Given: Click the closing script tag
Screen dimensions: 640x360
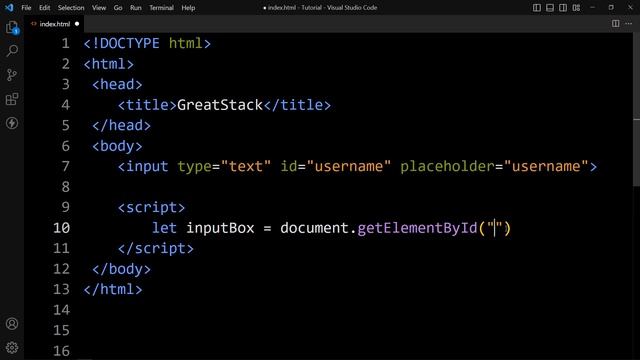Looking at the screenshot, I should click(156, 248).
